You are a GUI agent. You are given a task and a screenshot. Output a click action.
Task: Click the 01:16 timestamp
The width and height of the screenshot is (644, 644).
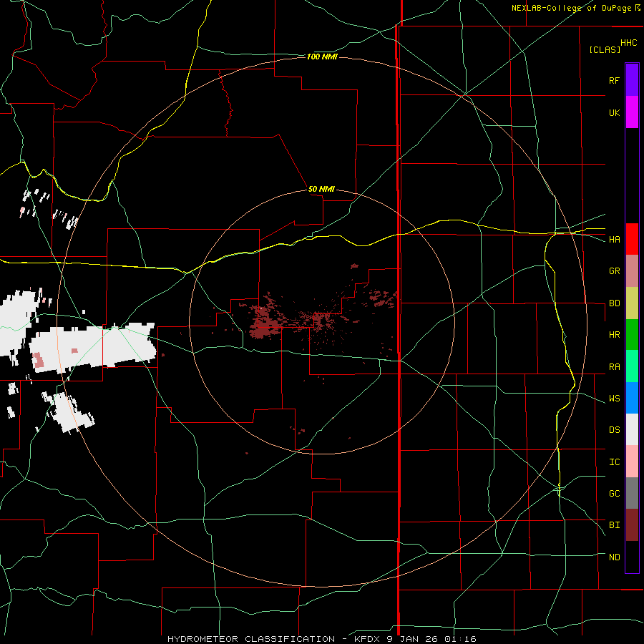[459, 639]
